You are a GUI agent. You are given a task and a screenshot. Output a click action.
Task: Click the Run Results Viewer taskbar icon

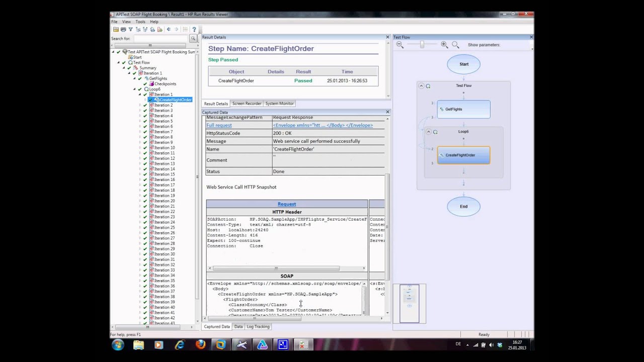pos(303,345)
